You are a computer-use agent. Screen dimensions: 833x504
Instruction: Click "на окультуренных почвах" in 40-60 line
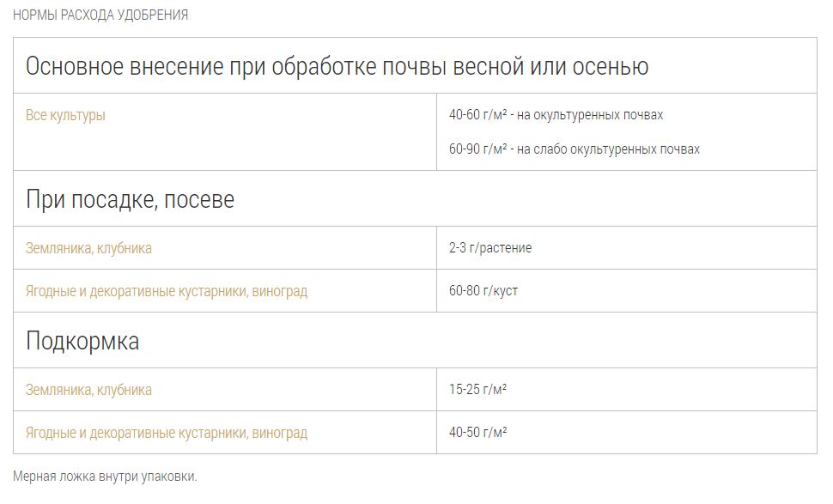(593, 115)
